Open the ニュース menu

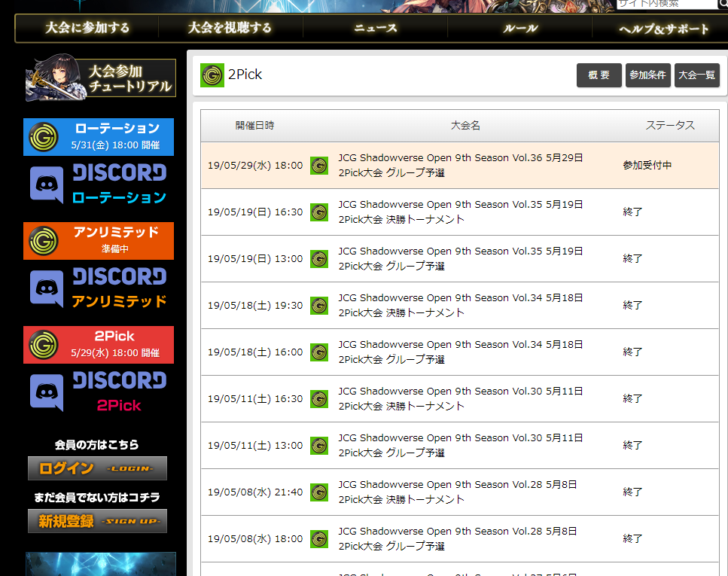(x=375, y=28)
